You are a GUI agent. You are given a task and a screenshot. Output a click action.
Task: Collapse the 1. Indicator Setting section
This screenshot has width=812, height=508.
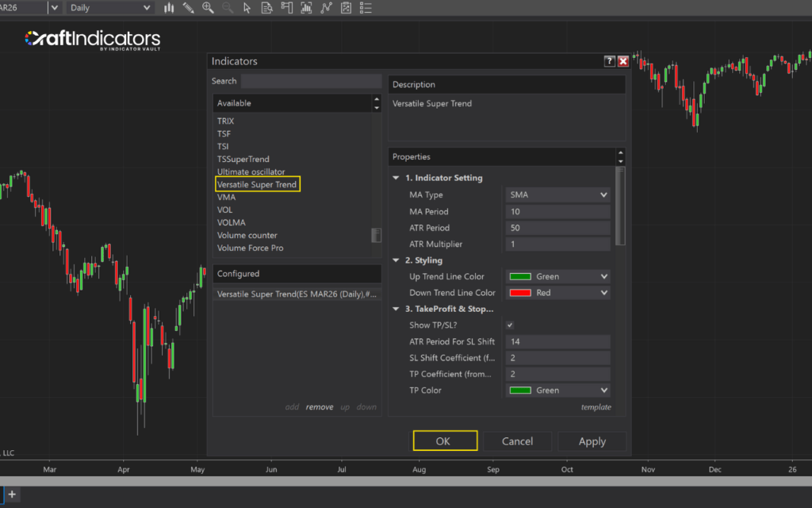click(396, 178)
